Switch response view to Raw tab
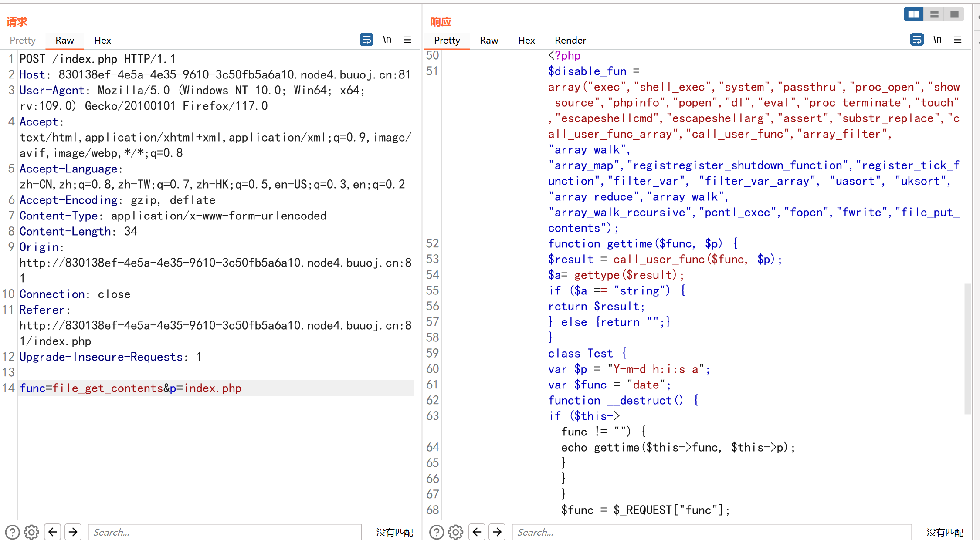This screenshot has width=980, height=540. [x=489, y=40]
